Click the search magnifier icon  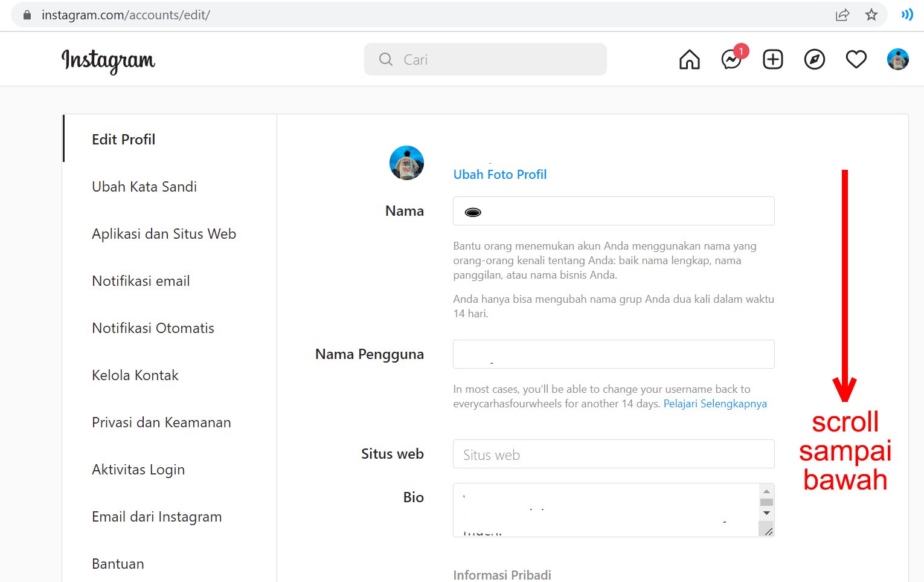[386, 59]
